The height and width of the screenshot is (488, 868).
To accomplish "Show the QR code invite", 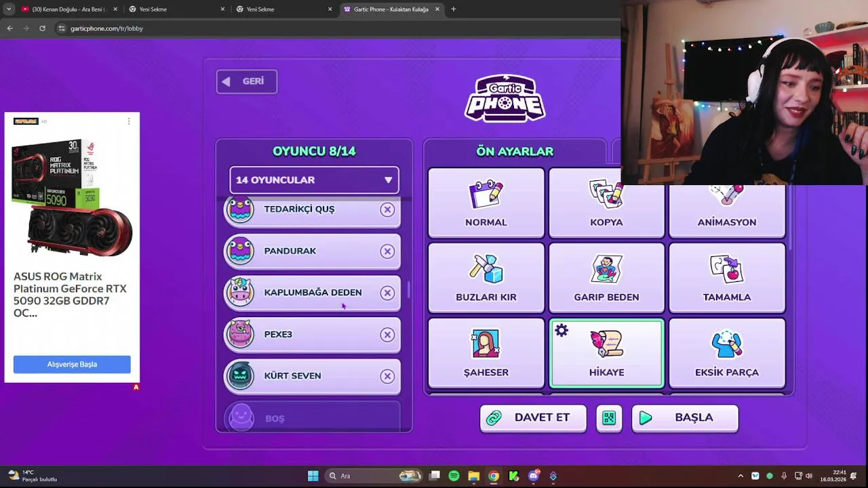I will click(609, 418).
